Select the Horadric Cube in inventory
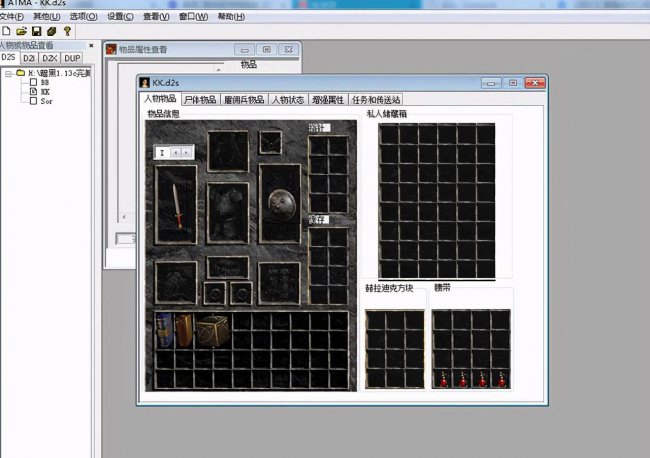650x458 pixels. click(x=212, y=331)
